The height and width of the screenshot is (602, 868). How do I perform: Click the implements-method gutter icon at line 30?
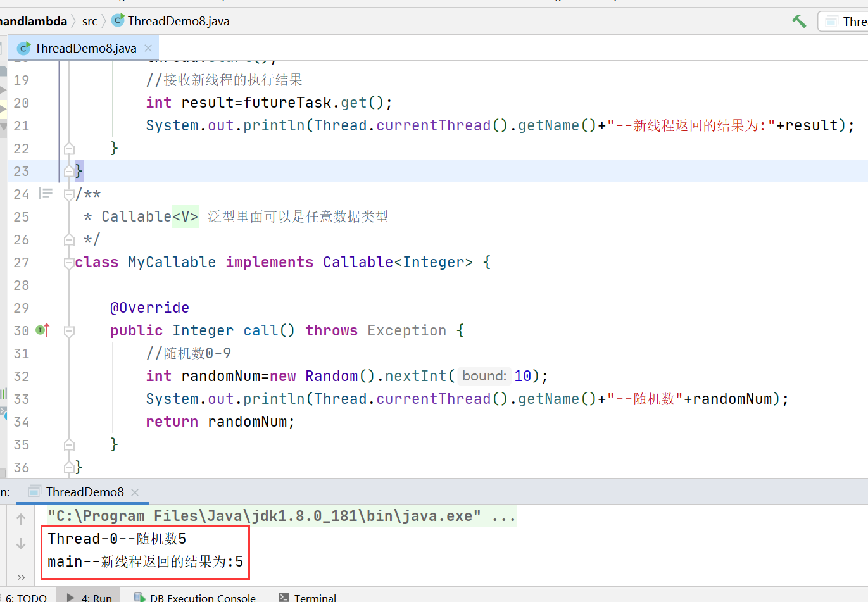[42, 330]
